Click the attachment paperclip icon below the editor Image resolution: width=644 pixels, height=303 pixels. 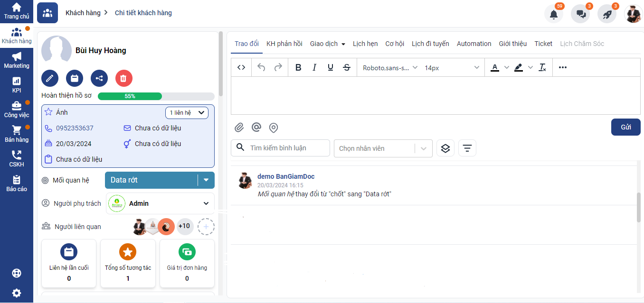tap(239, 127)
